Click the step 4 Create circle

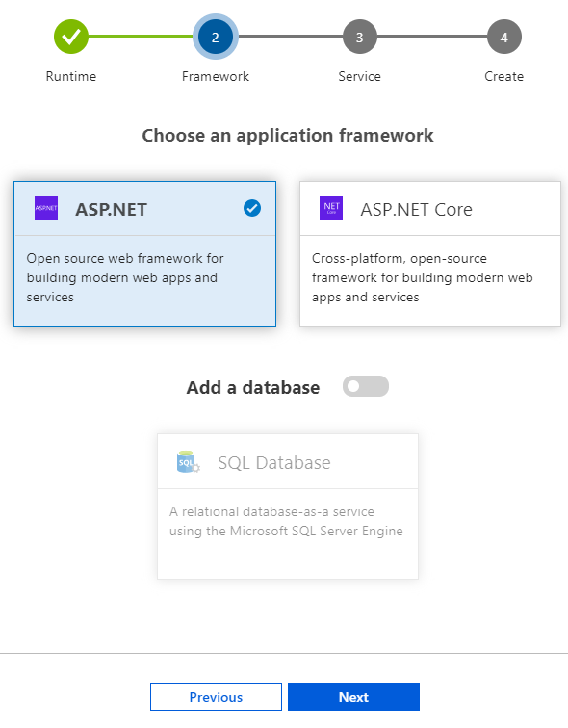503,37
